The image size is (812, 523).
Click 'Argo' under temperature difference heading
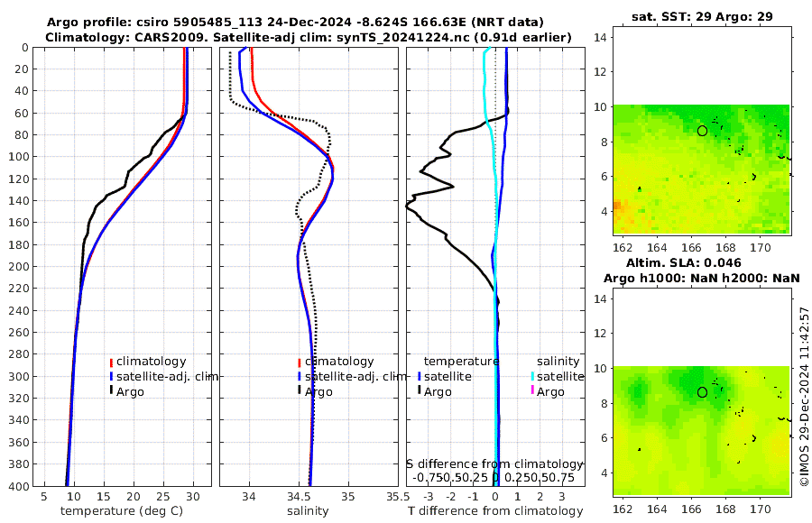(x=438, y=392)
